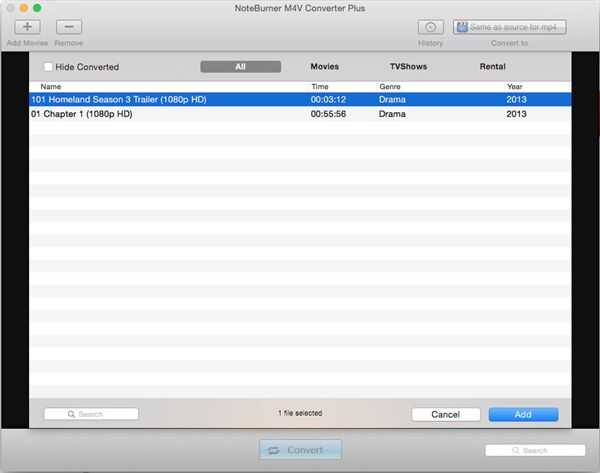The height and width of the screenshot is (473, 600).
Task: Click the main window Search field
Action: 535,450
